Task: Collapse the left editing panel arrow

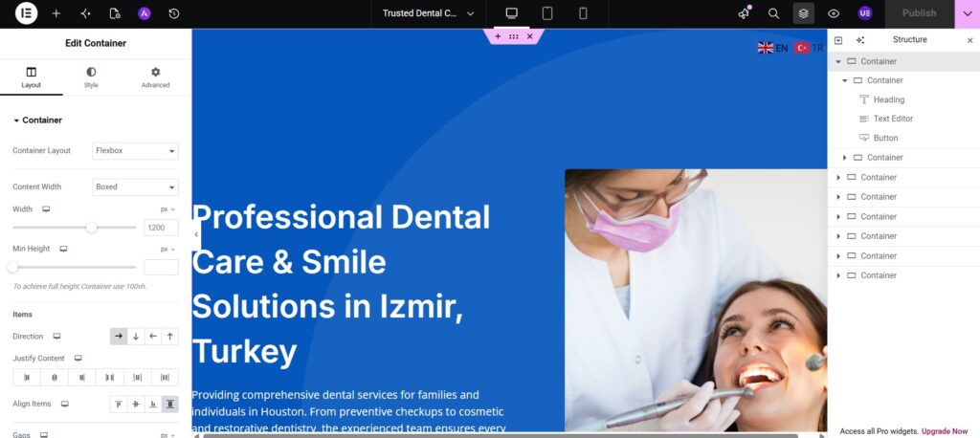Action: click(196, 234)
